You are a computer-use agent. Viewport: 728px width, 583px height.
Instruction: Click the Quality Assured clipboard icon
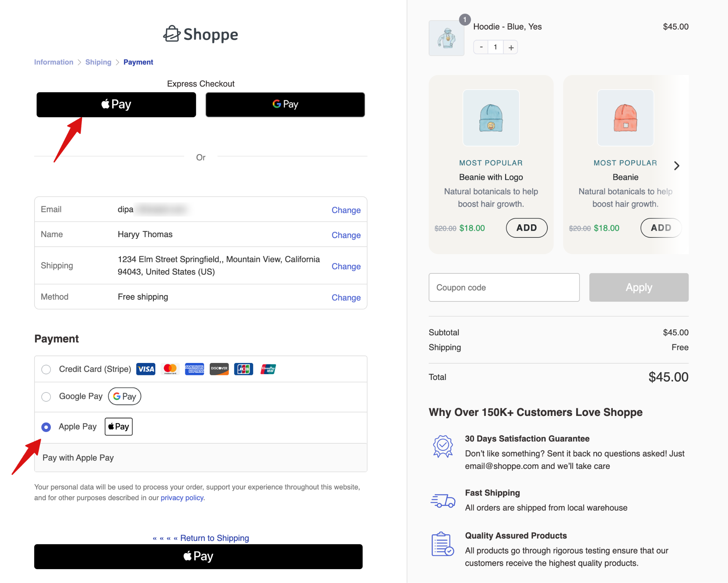442,544
